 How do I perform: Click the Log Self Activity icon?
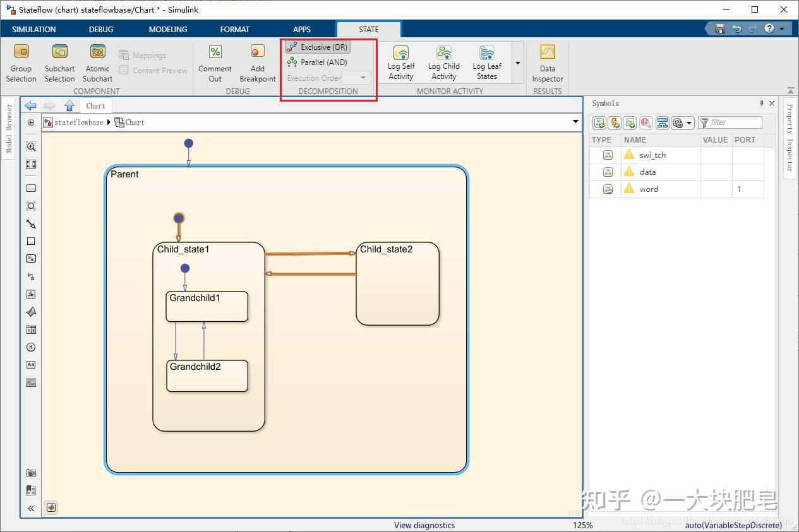coord(401,52)
